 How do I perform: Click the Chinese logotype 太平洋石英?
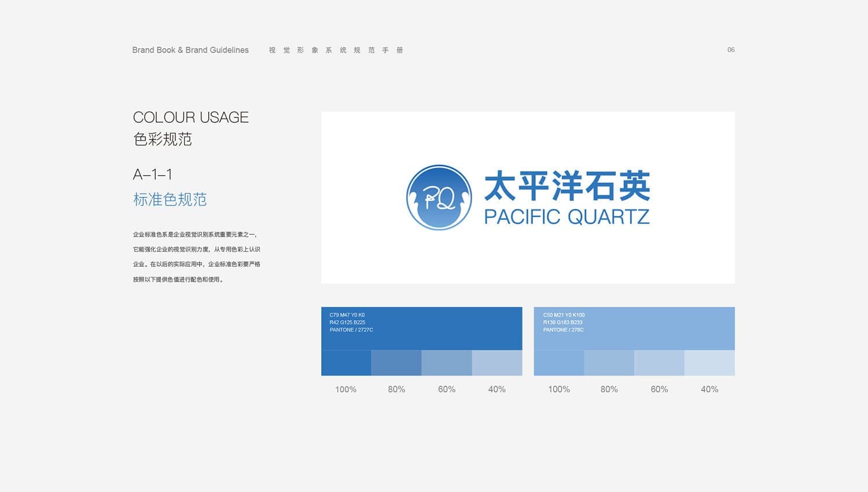point(567,186)
